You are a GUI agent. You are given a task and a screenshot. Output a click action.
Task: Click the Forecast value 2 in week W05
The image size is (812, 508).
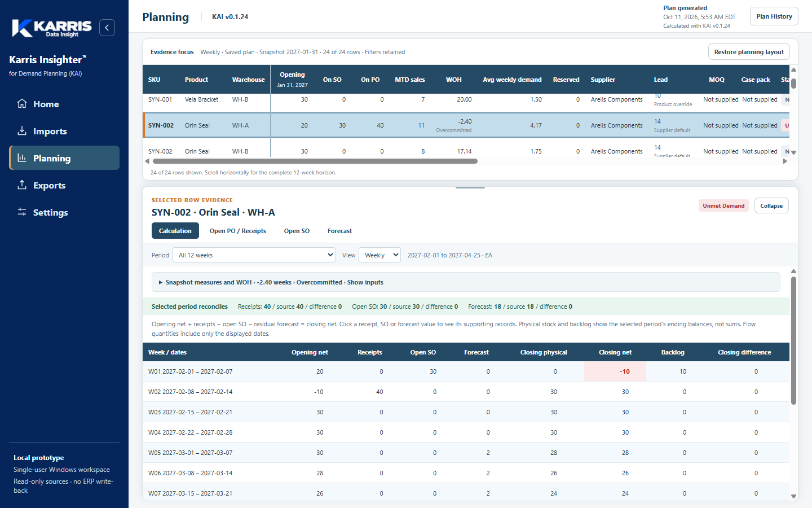click(488, 453)
